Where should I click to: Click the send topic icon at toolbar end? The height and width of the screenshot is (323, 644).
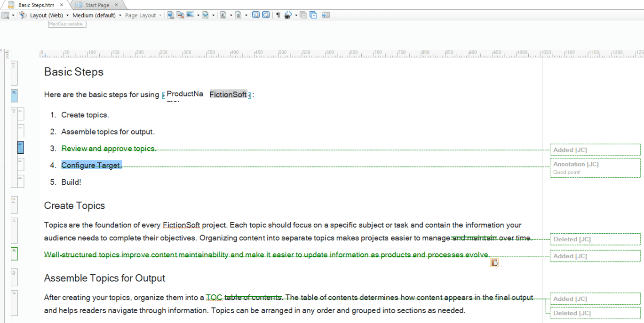326,16
